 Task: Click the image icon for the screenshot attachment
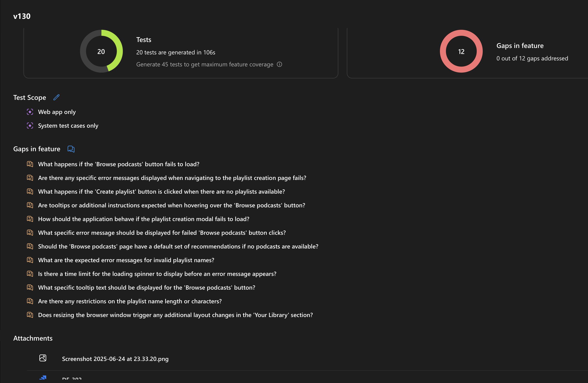click(x=43, y=358)
